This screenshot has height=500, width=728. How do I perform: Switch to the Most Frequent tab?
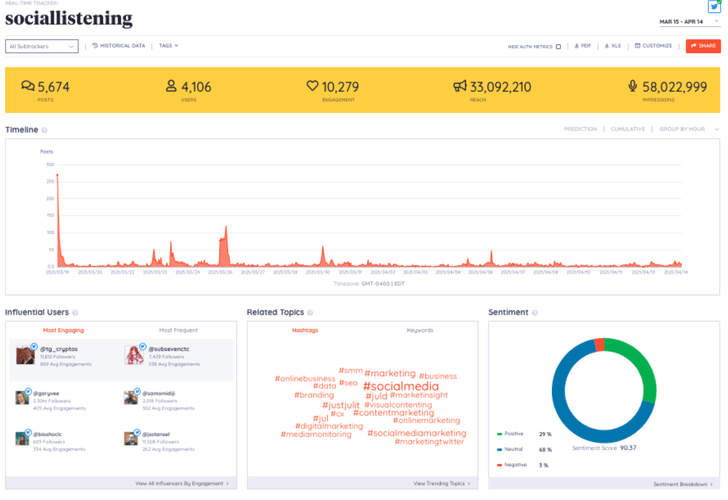coord(178,330)
